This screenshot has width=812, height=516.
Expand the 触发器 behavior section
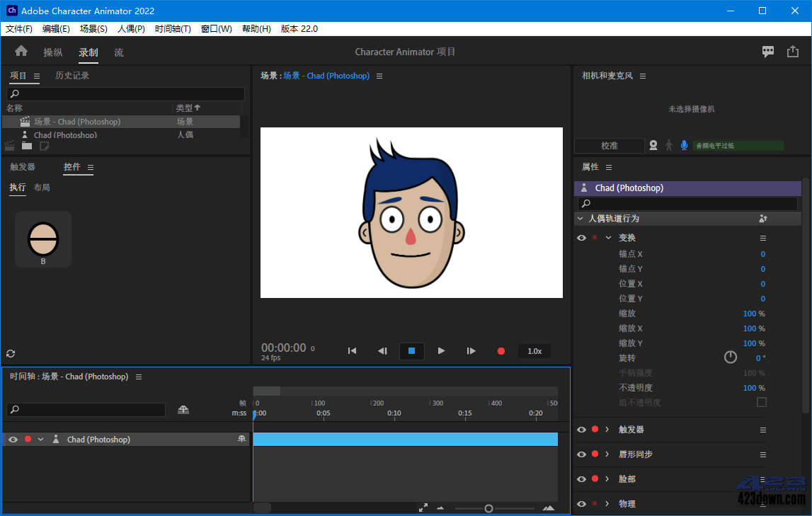607,429
